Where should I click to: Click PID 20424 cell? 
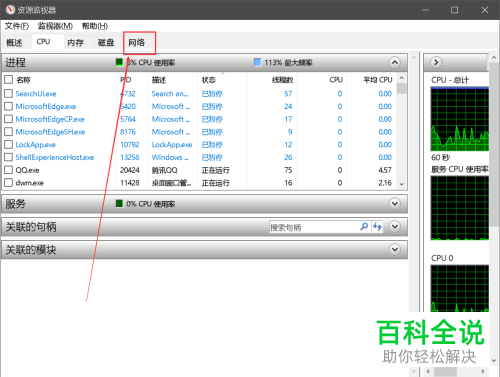pyautogui.click(x=130, y=170)
